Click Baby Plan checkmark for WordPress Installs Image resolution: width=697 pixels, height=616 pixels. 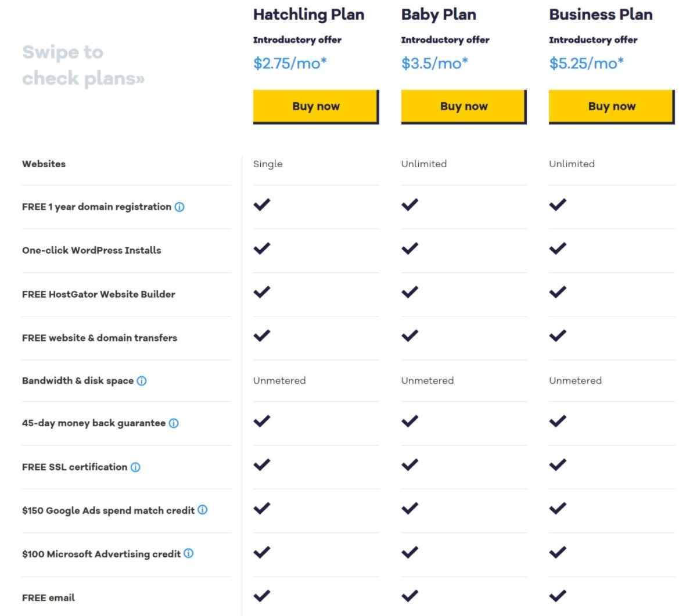click(x=410, y=248)
